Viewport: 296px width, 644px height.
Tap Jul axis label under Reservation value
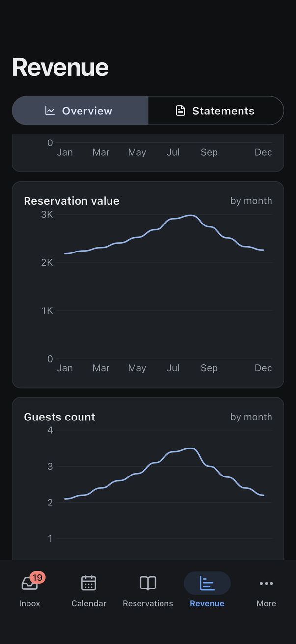coord(173,368)
